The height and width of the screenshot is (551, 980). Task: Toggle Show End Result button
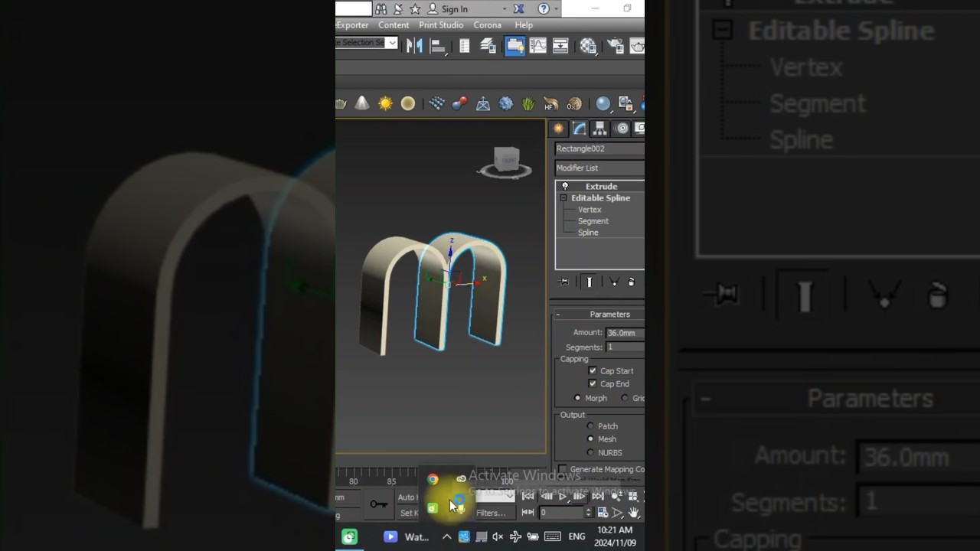[589, 282]
